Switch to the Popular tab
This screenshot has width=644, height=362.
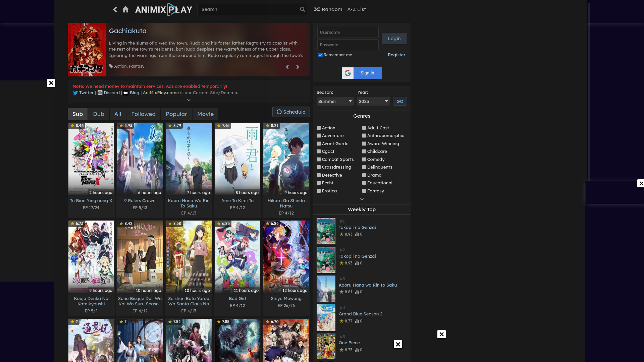click(176, 114)
